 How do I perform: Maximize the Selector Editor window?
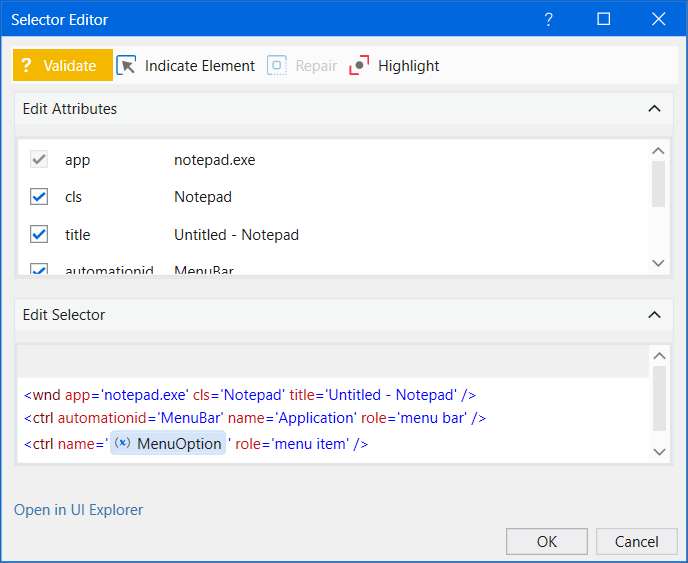point(603,19)
